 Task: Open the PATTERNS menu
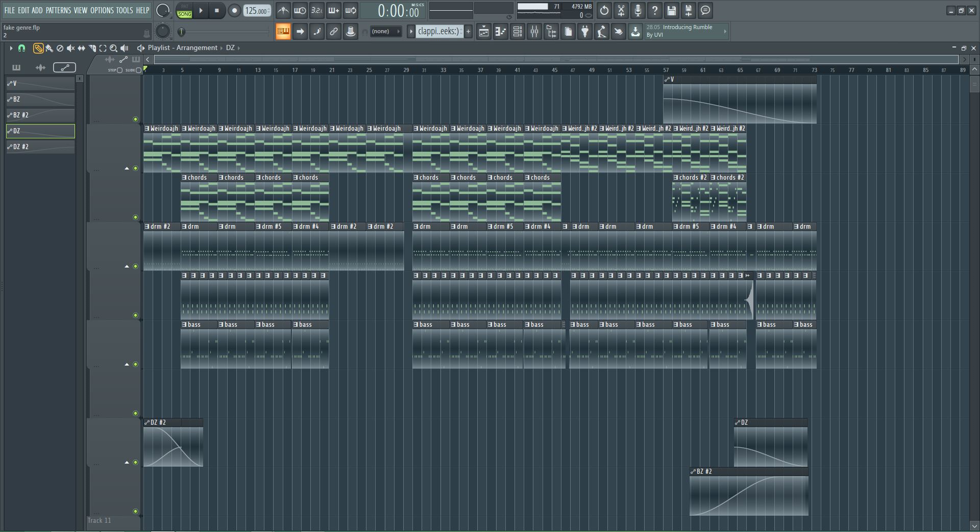[58, 10]
